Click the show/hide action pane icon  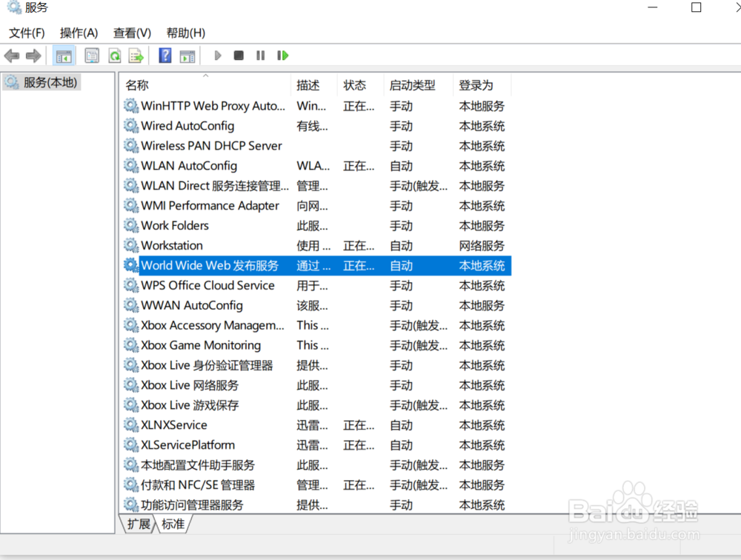(187, 56)
